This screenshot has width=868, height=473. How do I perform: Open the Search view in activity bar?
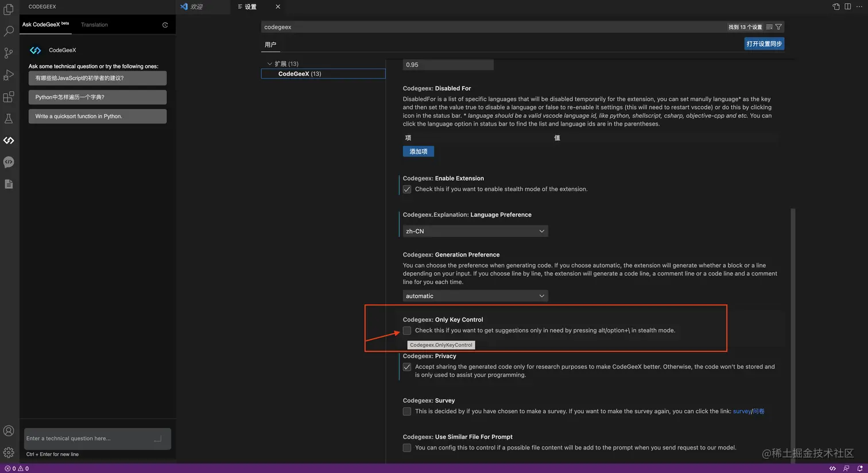tap(9, 31)
